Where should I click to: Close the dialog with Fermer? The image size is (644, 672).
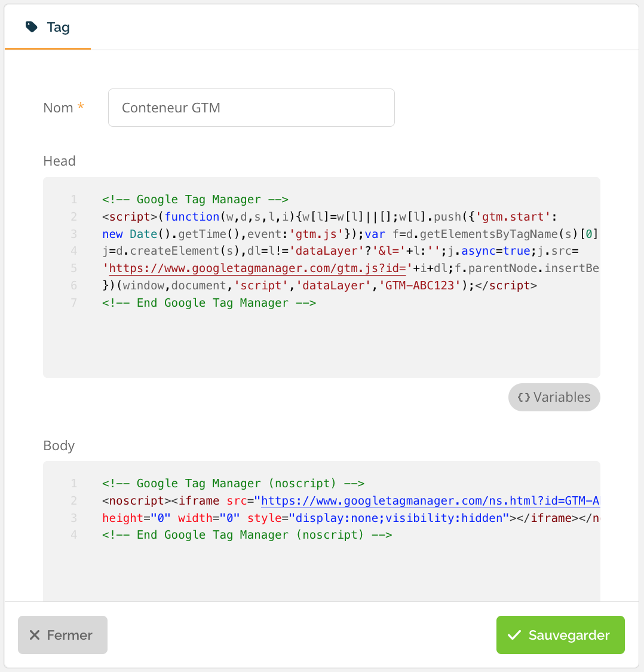pyautogui.click(x=63, y=635)
